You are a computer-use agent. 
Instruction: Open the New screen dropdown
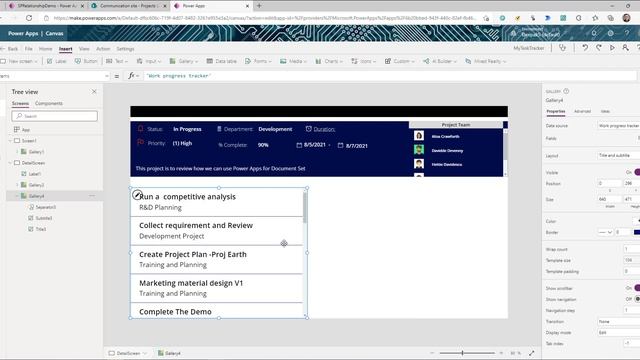(x=19, y=61)
